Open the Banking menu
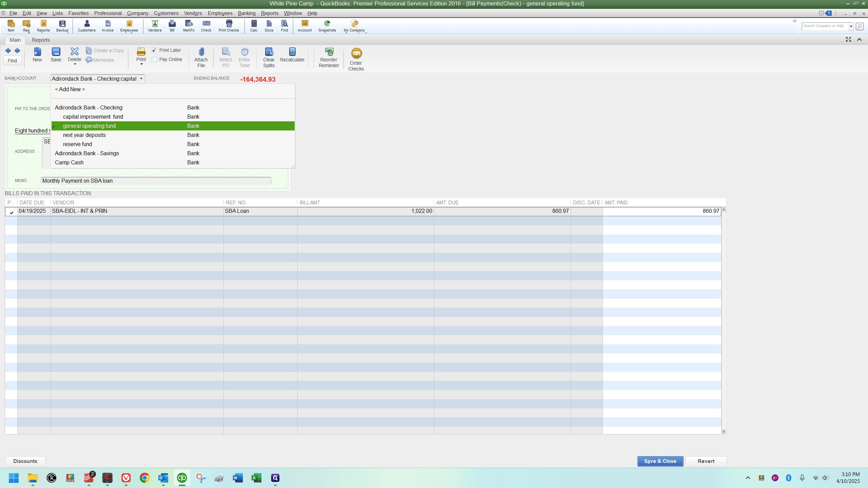Viewport: 868px width, 488px height. [x=246, y=13]
